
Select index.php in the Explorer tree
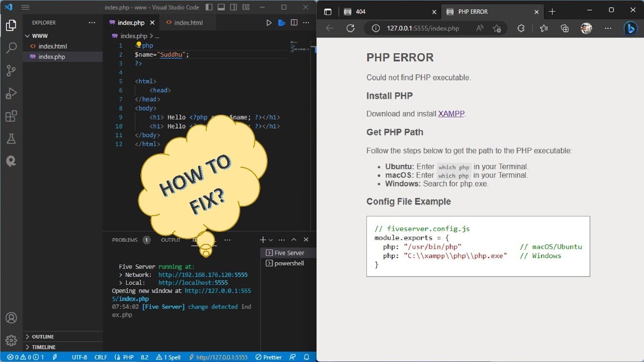click(62, 57)
